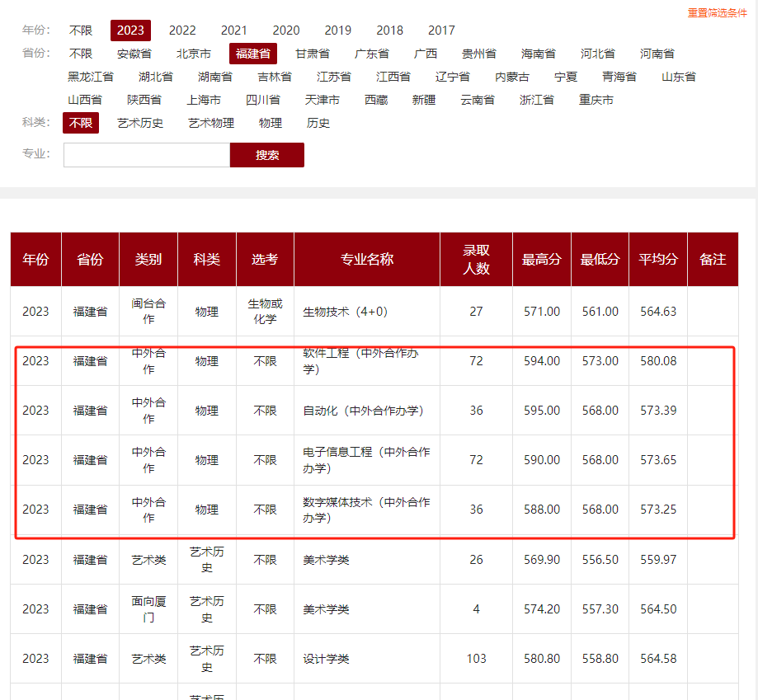Click 不限 in the province row

81,54
